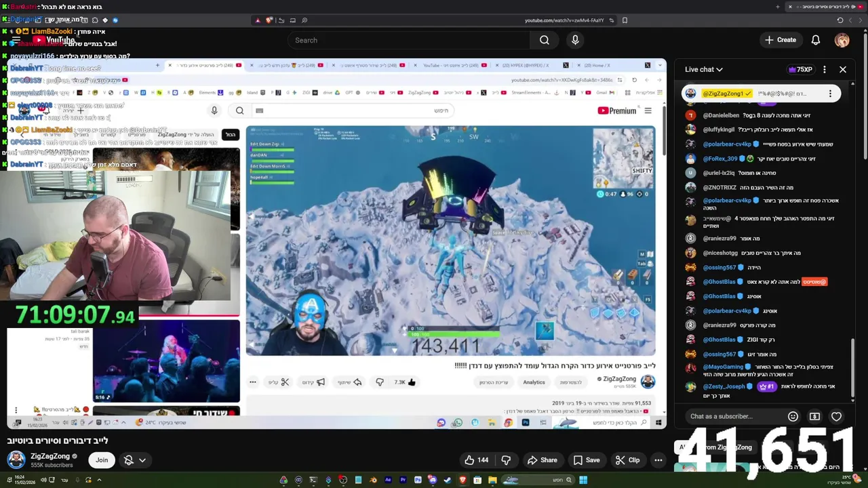The height and width of the screenshot is (488, 868).
Task: Click the ZigZagZong channel name link
Action: [x=50, y=456]
